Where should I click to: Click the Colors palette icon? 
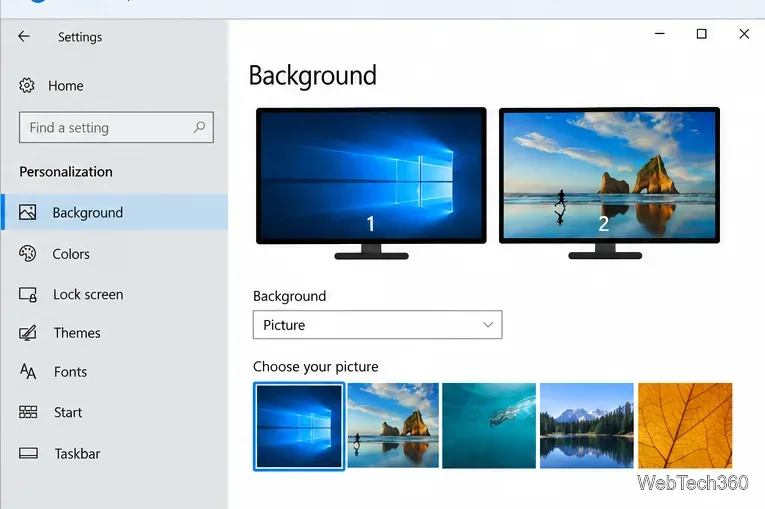point(27,254)
